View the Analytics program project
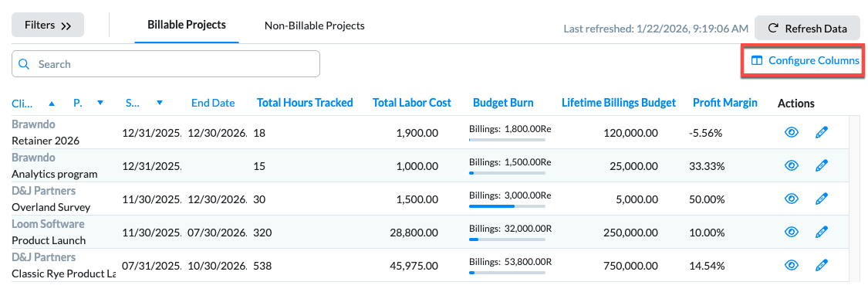 coord(792,165)
